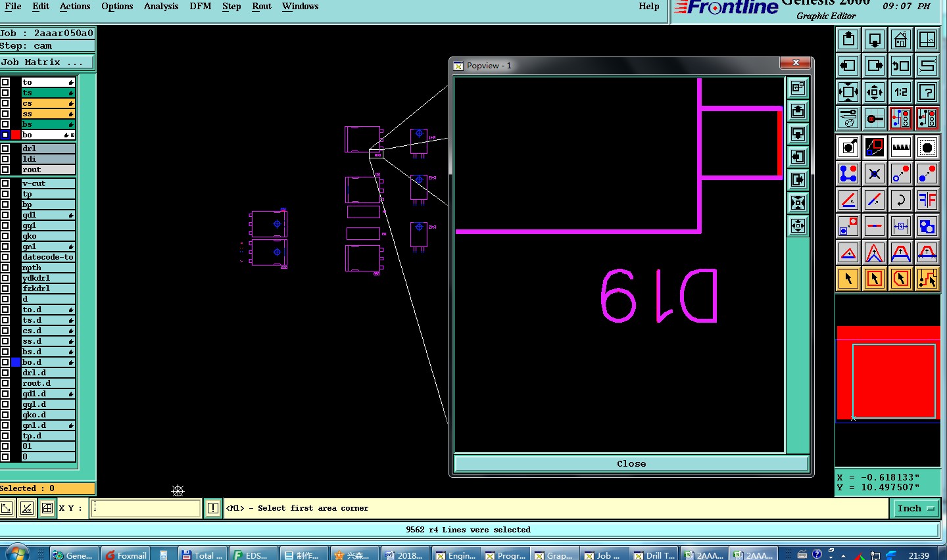Screen dimensions: 947x560
Task: Open the Rout menu
Action: coord(262,7)
